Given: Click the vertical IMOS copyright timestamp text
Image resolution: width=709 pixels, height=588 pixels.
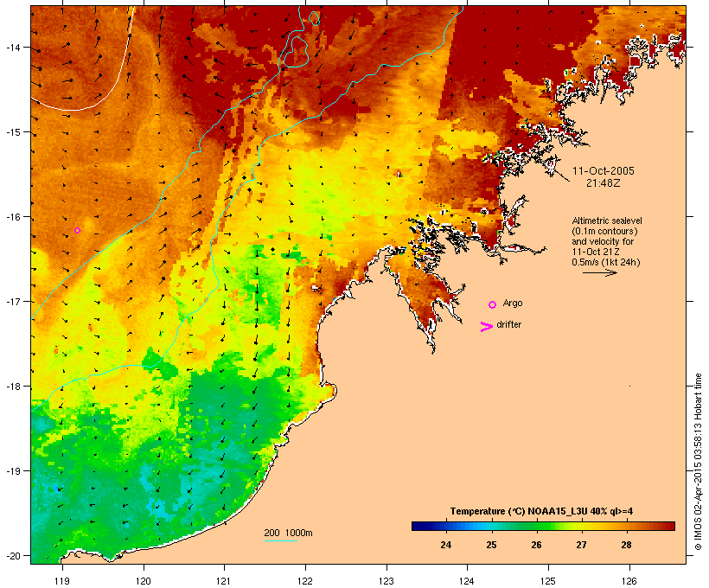Looking at the screenshot, I should (698, 462).
